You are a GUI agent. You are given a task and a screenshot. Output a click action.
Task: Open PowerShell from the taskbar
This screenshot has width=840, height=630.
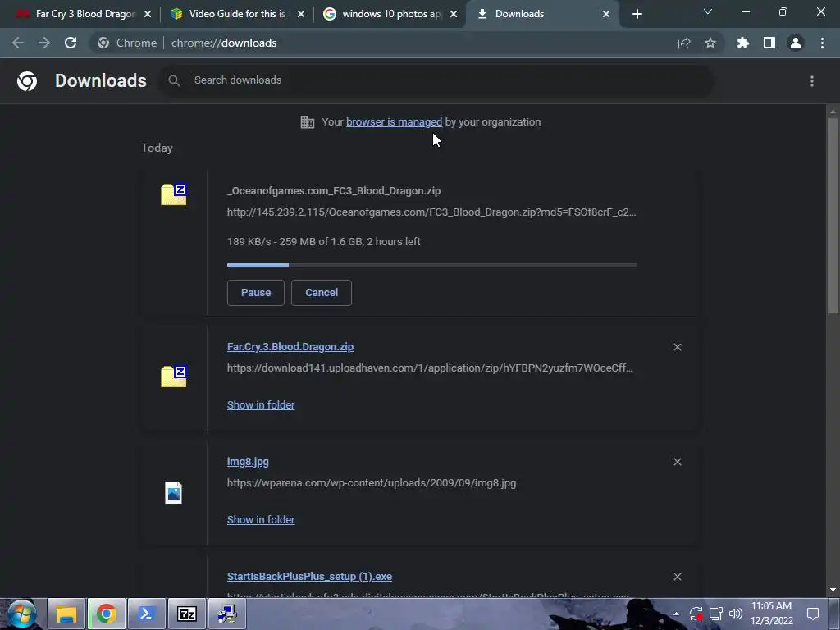pos(146,614)
